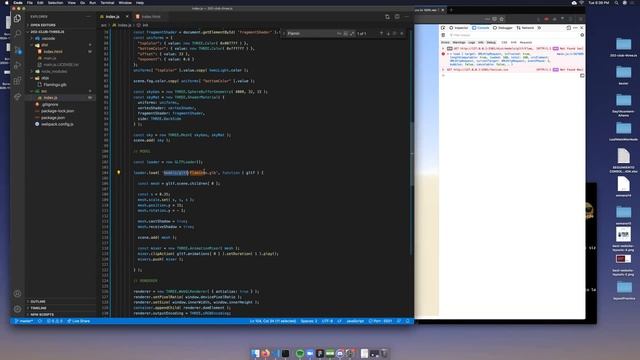Image resolution: width=640 pixels, height=360 pixels.
Task: Open Spotify from the Dock
Action: (300, 353)
